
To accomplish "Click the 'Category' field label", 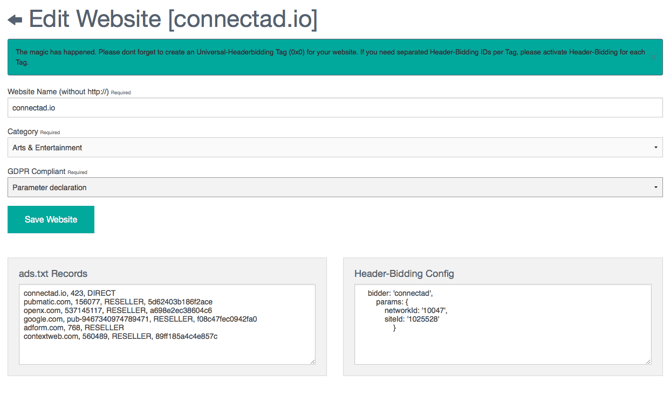I will pyautogui.click(x=23, y=132).
